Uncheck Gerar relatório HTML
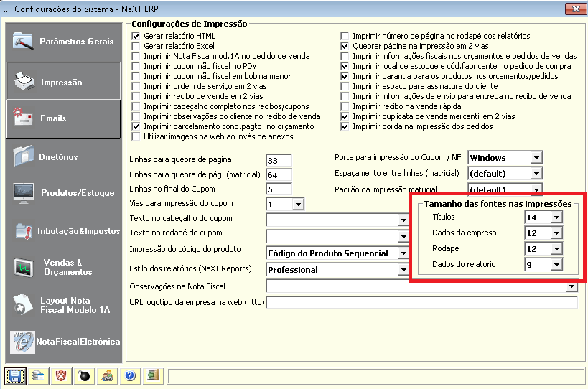The height and width of the screenshot is (389, 588). [x=136, y=36]
